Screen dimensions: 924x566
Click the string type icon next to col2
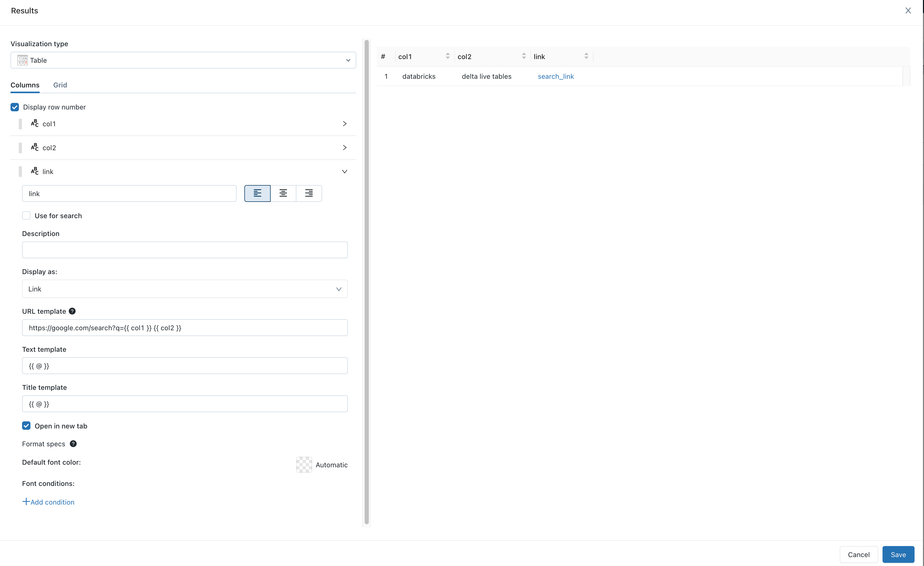click(x=34, y=147)
